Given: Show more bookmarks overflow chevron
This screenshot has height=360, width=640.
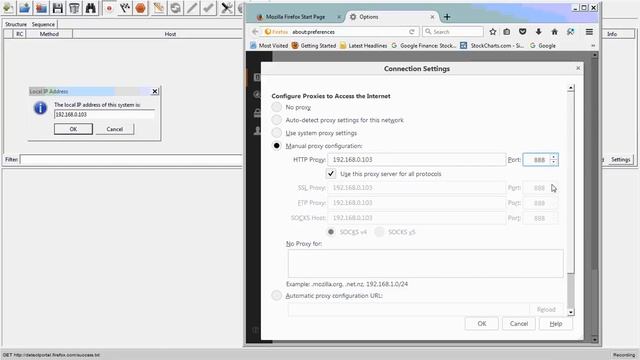Looking at the screenshot, I should 593,46.
